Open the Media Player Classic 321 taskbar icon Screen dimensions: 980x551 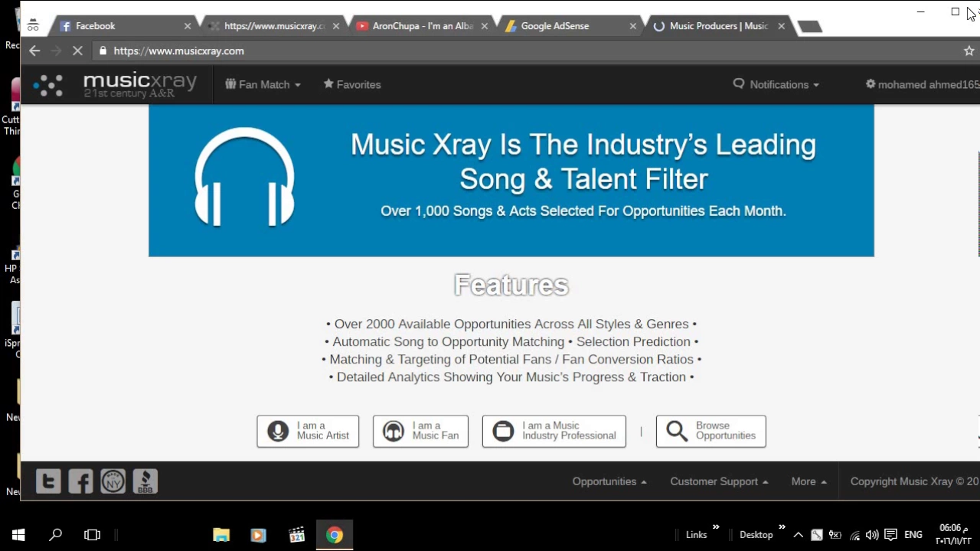tap(296, 535)
